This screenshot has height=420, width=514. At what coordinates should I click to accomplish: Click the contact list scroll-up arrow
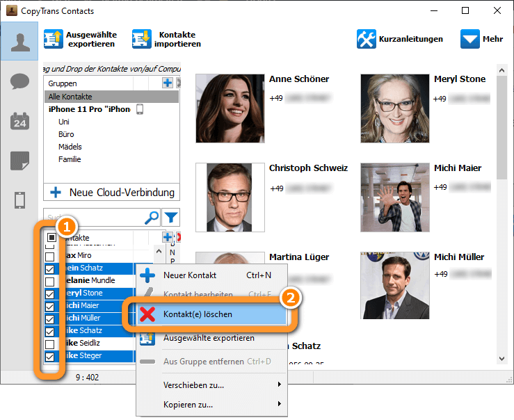(x=159, y=252)
